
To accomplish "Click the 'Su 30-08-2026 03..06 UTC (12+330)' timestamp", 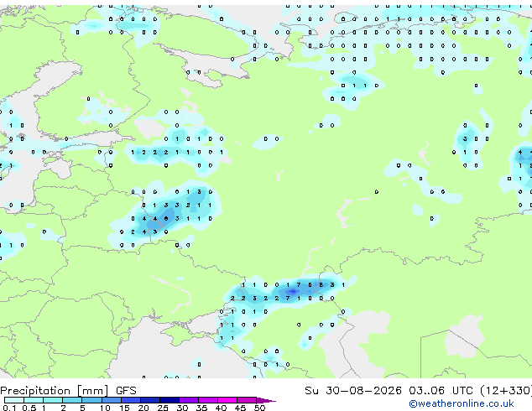I will [x=418, y=391].
